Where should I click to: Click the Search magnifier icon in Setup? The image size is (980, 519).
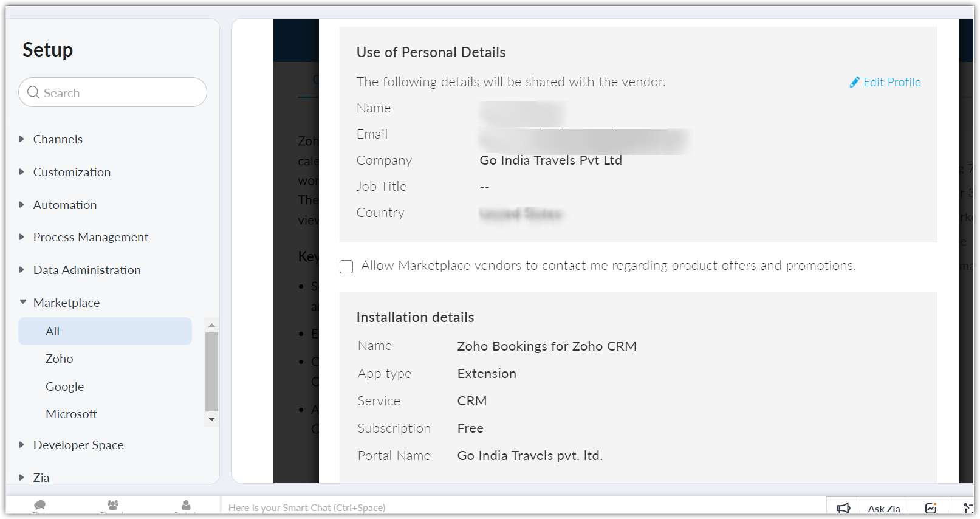[x=33, y=92]
